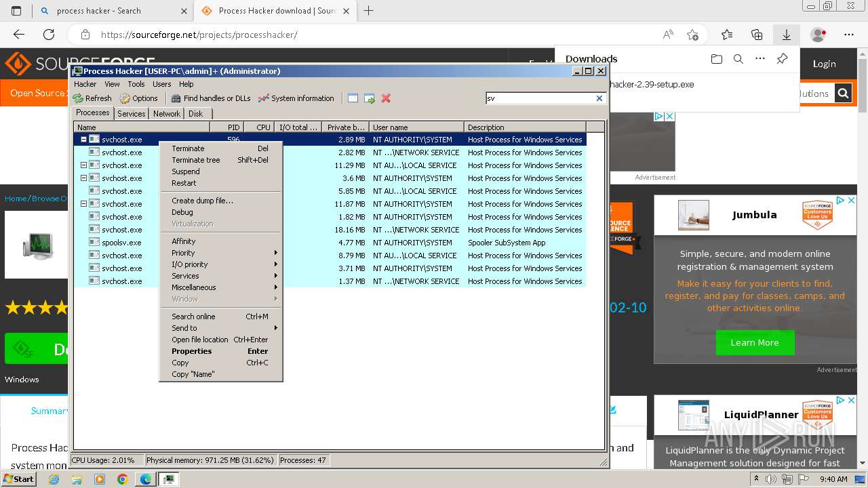Click the SourceForge search magnifier button
This screenshot has height=488, width=868.
(843, 94)
